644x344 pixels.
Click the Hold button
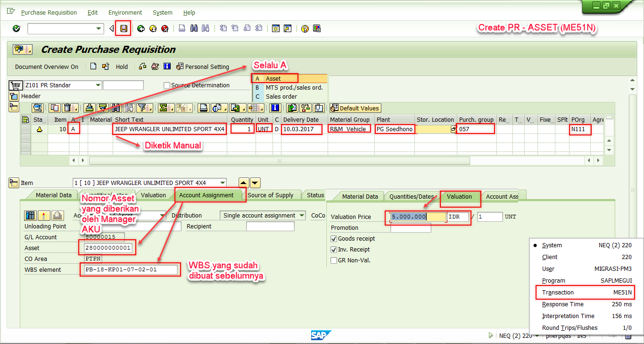[x=122, y=67]
